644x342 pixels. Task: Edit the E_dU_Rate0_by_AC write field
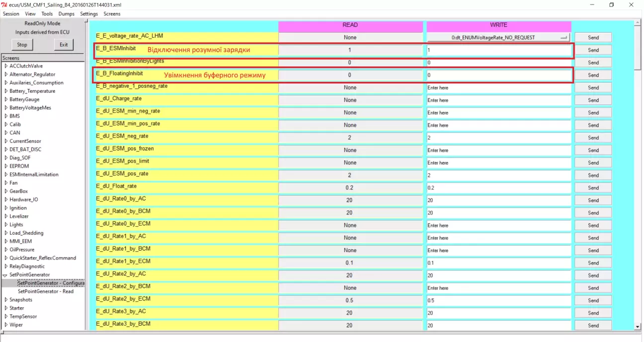click(499, 200)
